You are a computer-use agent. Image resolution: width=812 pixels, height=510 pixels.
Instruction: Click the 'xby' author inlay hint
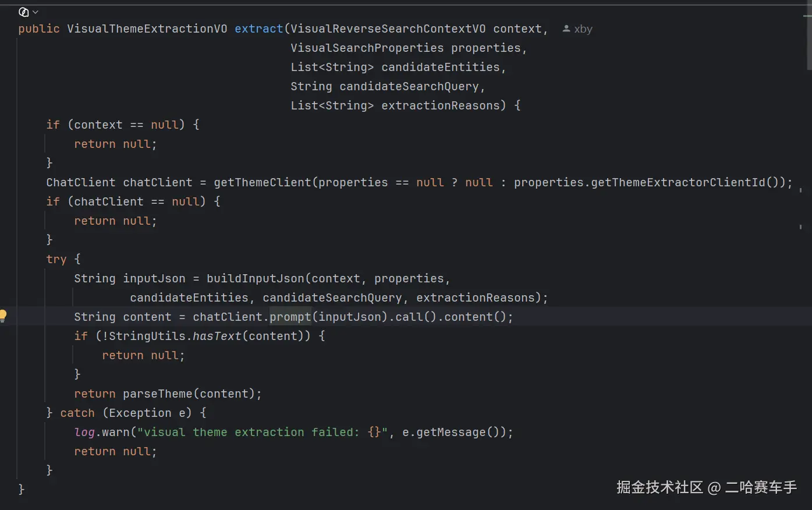[x=583, y=29]
